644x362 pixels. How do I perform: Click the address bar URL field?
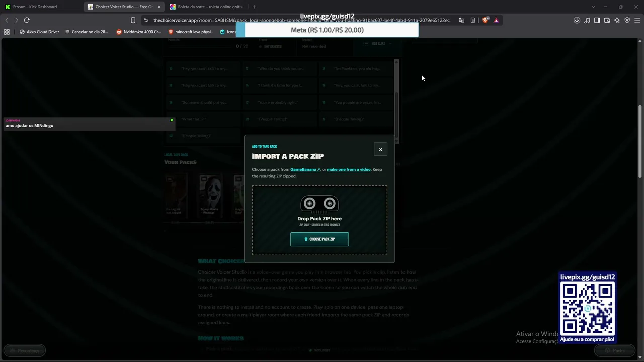point(302,20)
